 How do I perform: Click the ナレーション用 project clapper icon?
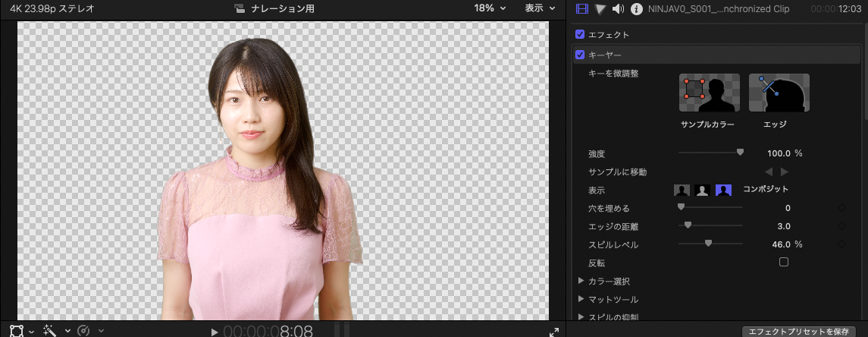[239, 9]
